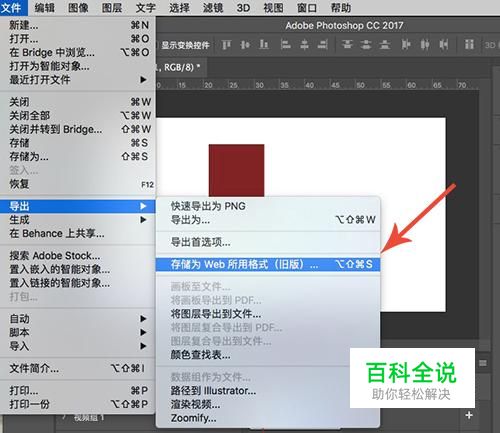Expand the 生成 submenu

pos(78,220)
